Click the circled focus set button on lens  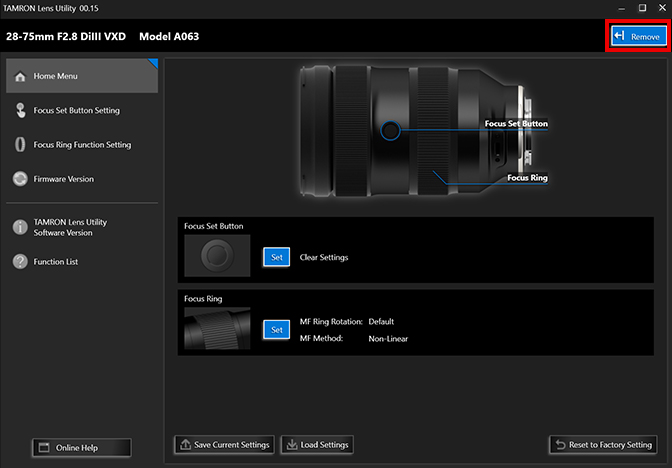[390, 130]
